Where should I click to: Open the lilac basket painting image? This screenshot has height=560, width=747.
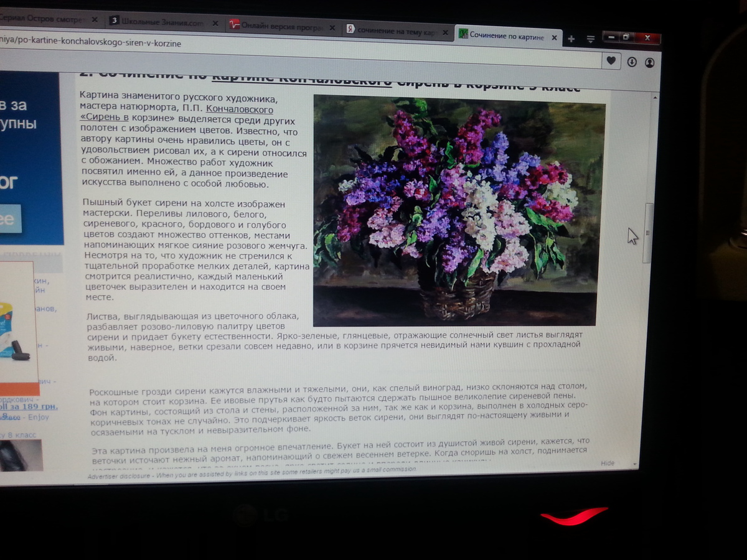(x=458, y=212)
